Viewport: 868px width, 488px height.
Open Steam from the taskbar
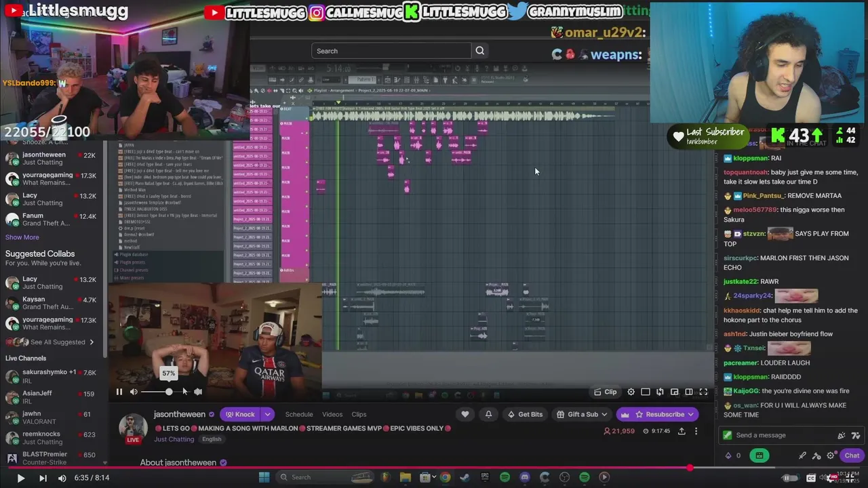point(465,477)
